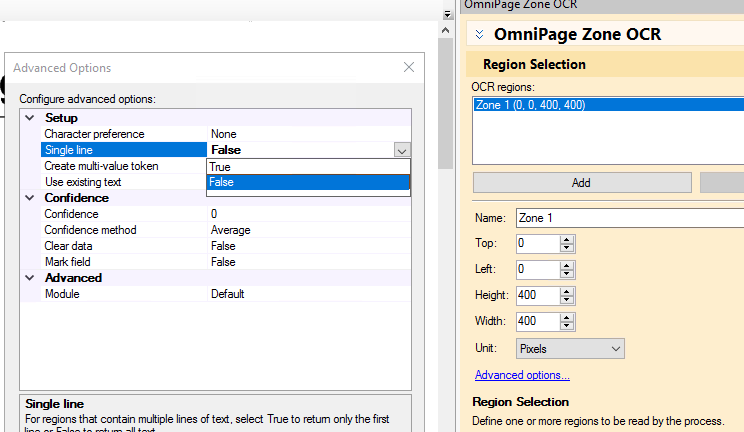Collapse the Confidence section
The width and height of the screenshot is (744, 432).
[x=30, y=198]
